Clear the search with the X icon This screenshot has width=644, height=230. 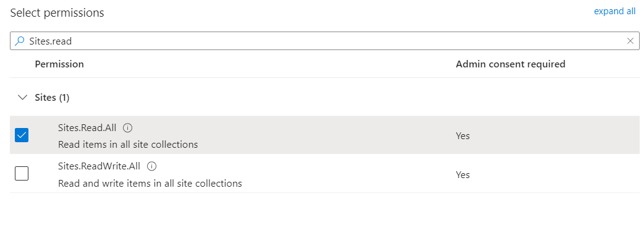(x=630, y=41)
